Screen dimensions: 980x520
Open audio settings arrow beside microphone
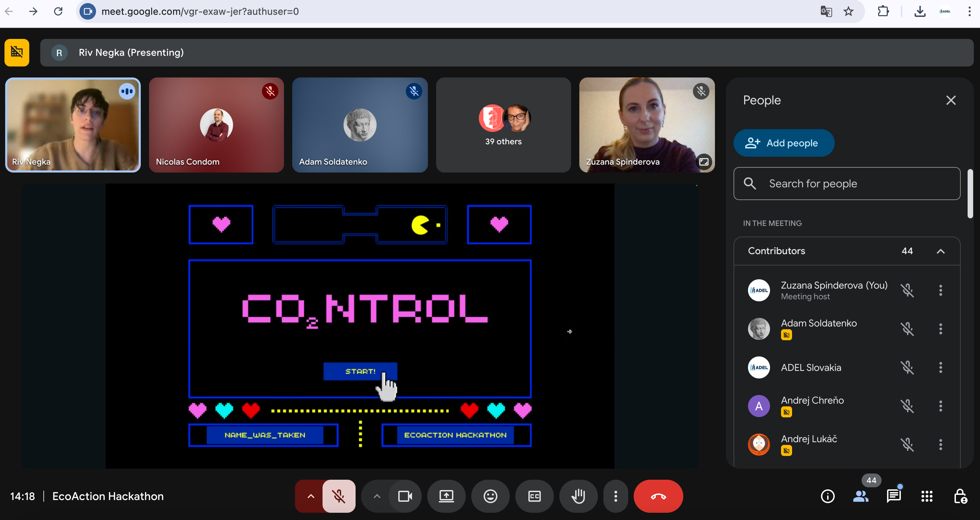311,496
